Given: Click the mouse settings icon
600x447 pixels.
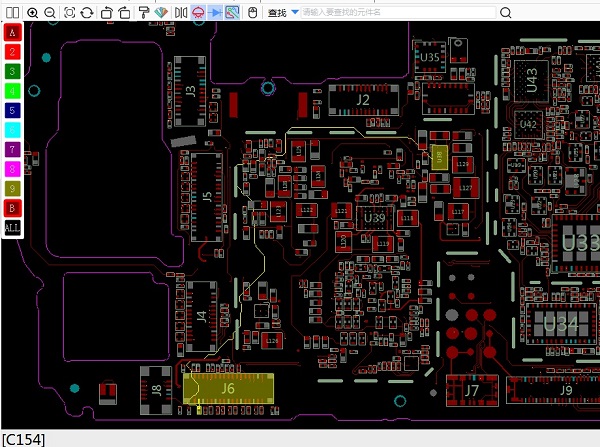Looking at the screenshot, I should click(252, 13).
